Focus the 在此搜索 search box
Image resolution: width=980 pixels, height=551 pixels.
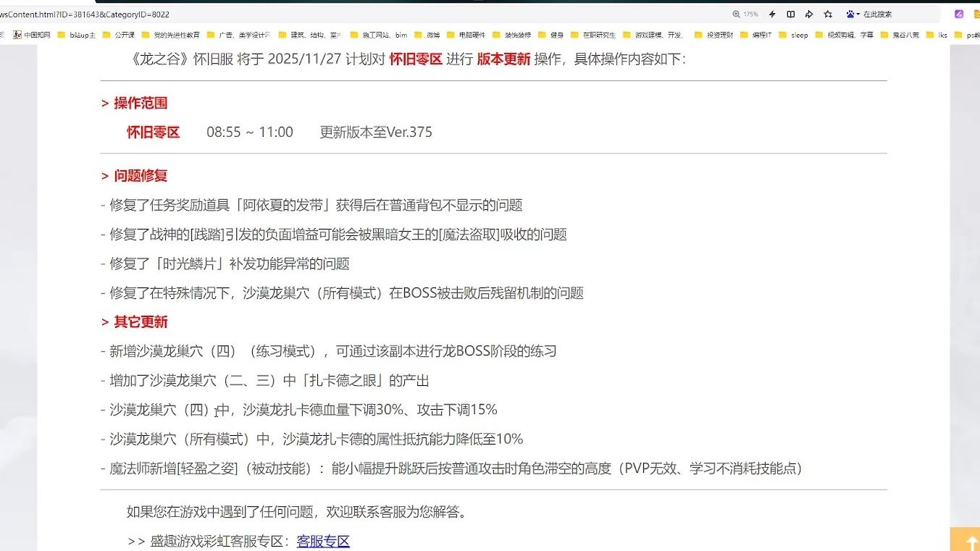[900, 14]
